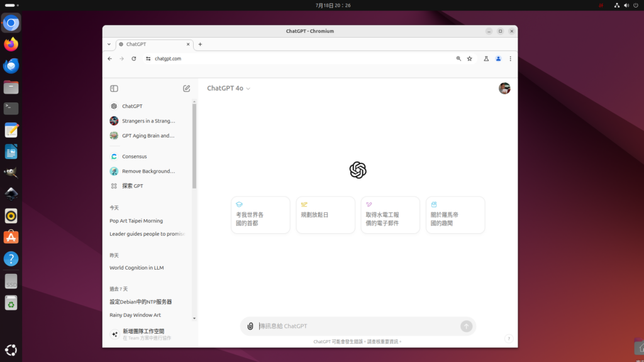Start a new chat with the compose icon
The image size is (644, 362).
[x=186, y=89]
